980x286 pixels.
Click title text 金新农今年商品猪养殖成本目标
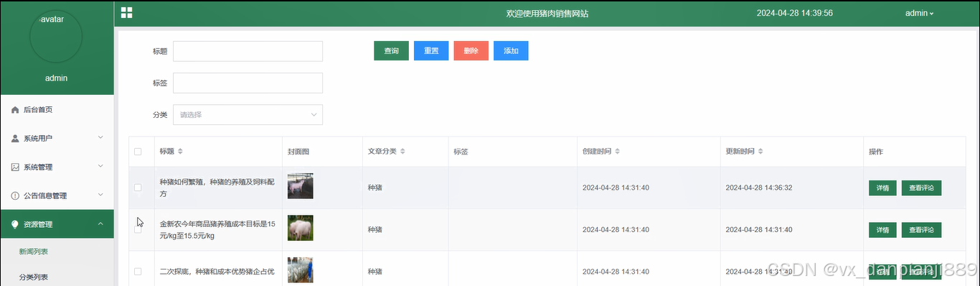tap(217, 230)
